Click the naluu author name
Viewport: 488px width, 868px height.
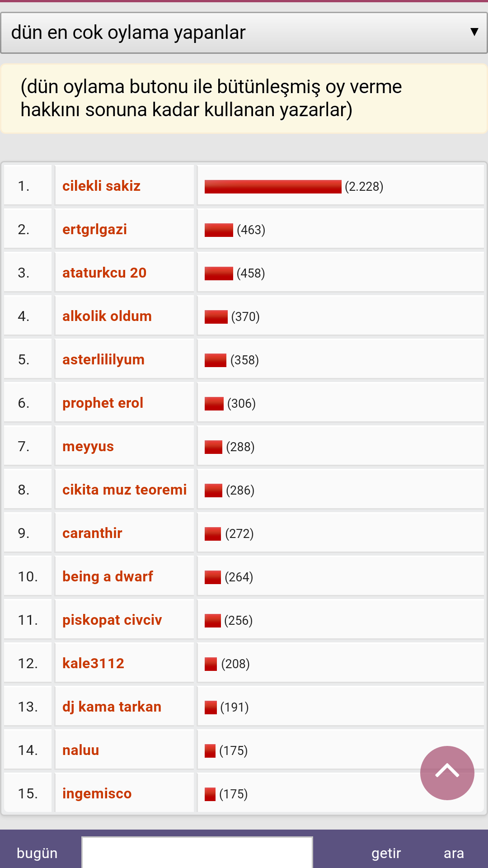(80, 750)
